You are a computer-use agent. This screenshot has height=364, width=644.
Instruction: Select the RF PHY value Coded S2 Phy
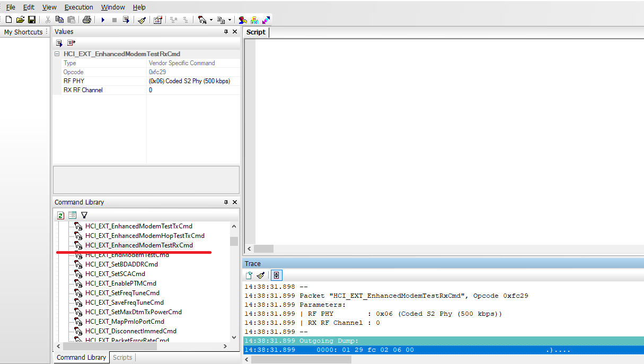point(193,81)
